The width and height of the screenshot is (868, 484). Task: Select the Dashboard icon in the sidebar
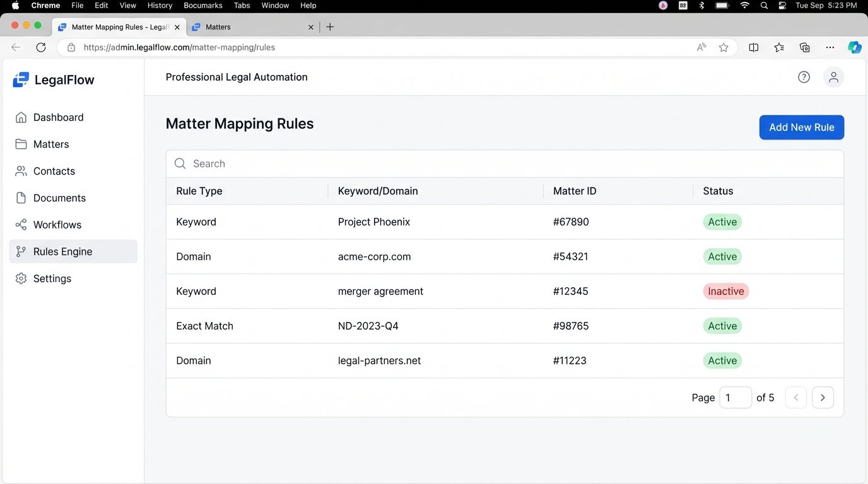(x=21, y=117)
